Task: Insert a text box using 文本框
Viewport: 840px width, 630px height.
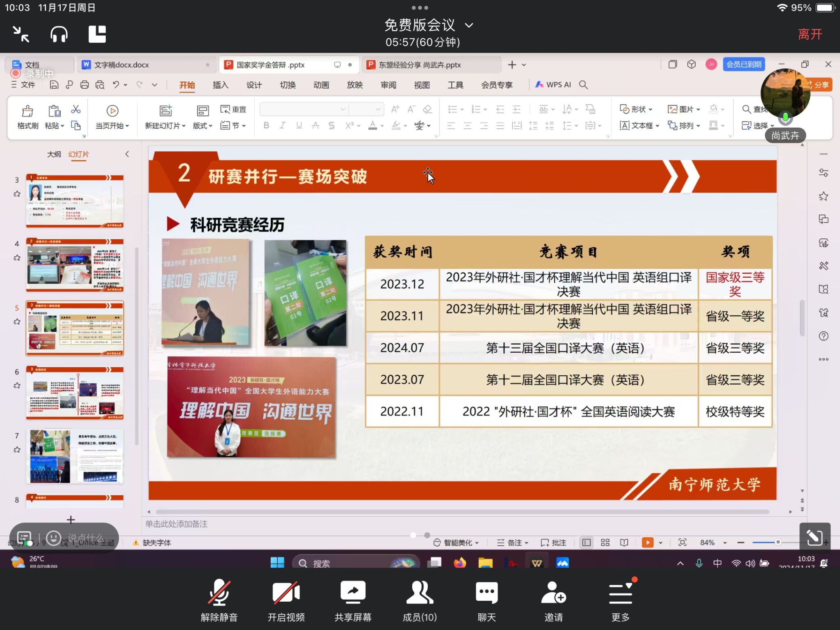Action: (x=639, y=126)
